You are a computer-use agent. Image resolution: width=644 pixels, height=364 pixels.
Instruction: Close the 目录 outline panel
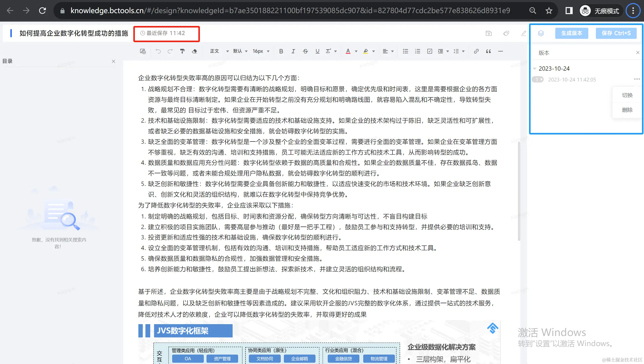pos(113,61)
